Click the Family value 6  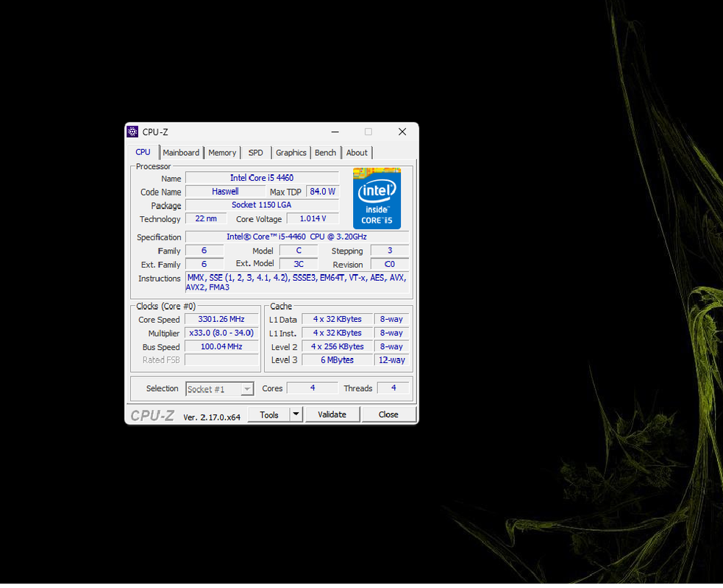point(204,251)
